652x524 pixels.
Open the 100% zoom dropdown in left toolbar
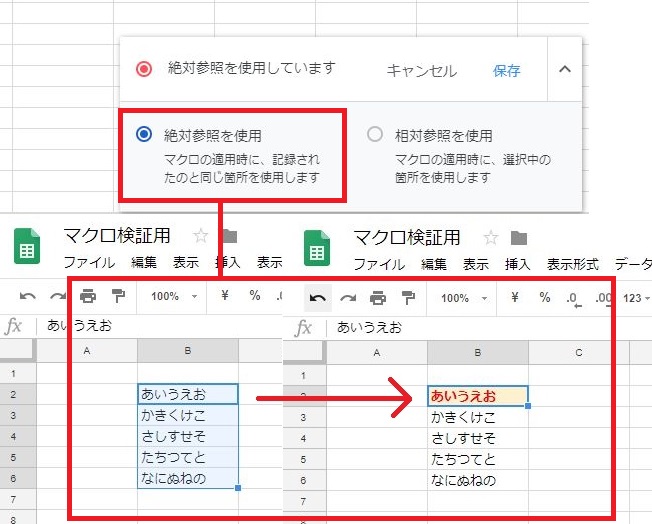(174, 297)
